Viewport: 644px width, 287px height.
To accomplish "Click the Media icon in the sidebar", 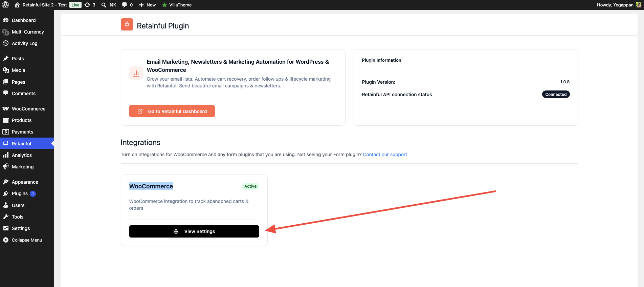I will pyautogui.click(x=6, y=70).
